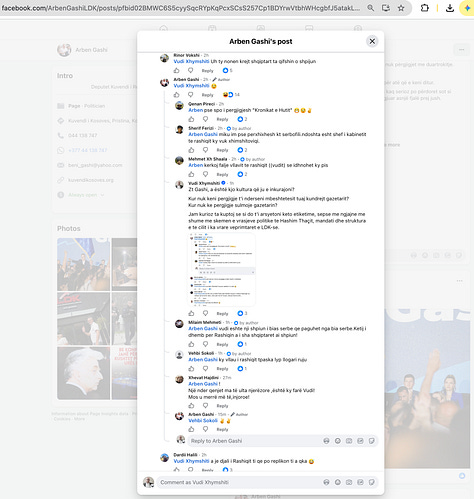Reply to Mehmet Xh Shaala's comment
The width and height of the screenshot is (474, 499).
[222, 174]
